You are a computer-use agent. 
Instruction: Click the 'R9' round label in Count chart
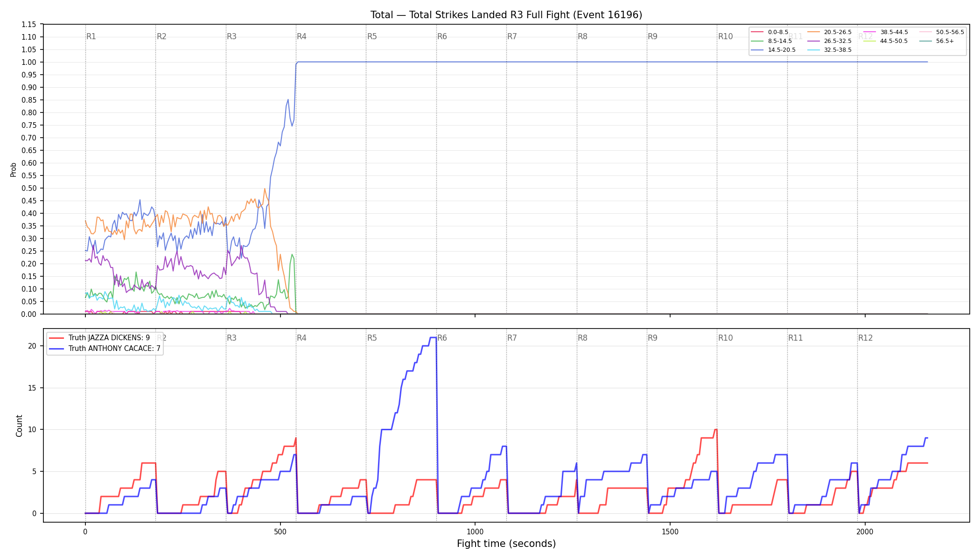(x=652, y=338)
